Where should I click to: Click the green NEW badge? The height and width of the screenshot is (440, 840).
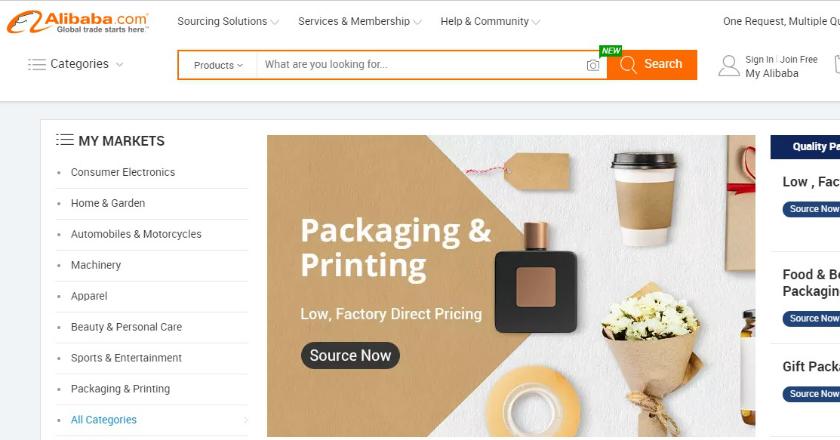point(611,51)
